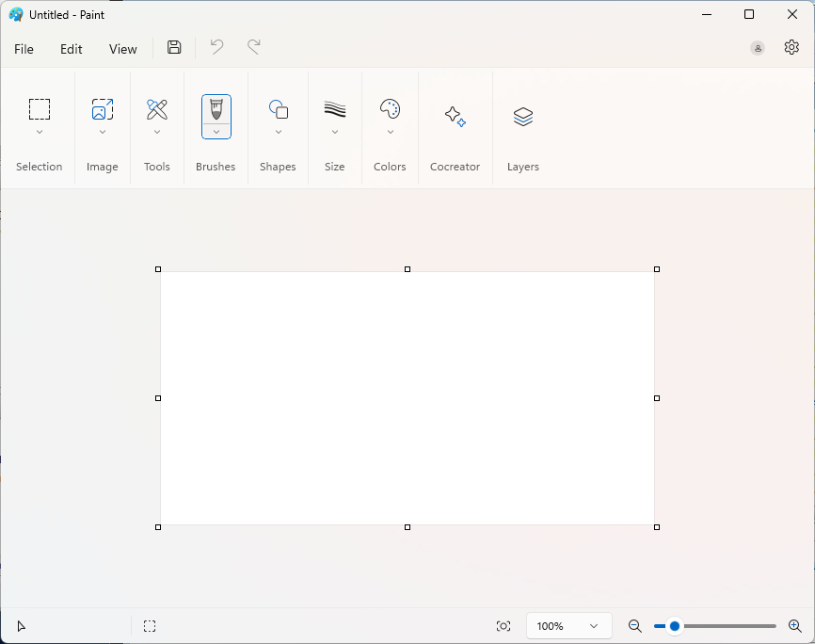Click the top-left canvas resize handle
The width and height of the screenshot is (815, 644).
tap(158, 269)
